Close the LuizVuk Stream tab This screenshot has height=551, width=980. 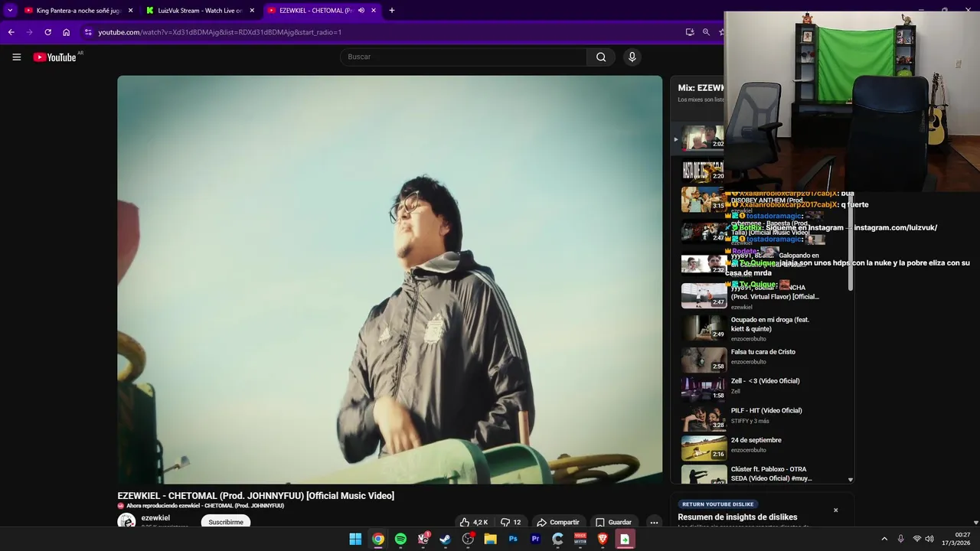coord(252,11)
